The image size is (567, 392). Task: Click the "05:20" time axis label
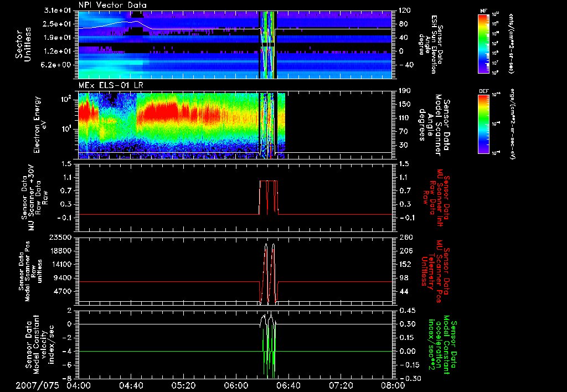coord(183,385)
